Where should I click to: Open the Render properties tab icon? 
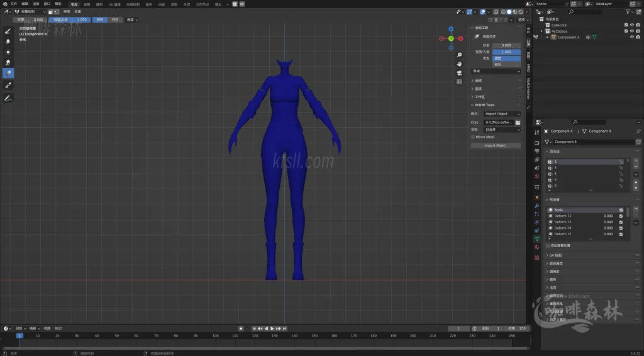pos(537,143)
